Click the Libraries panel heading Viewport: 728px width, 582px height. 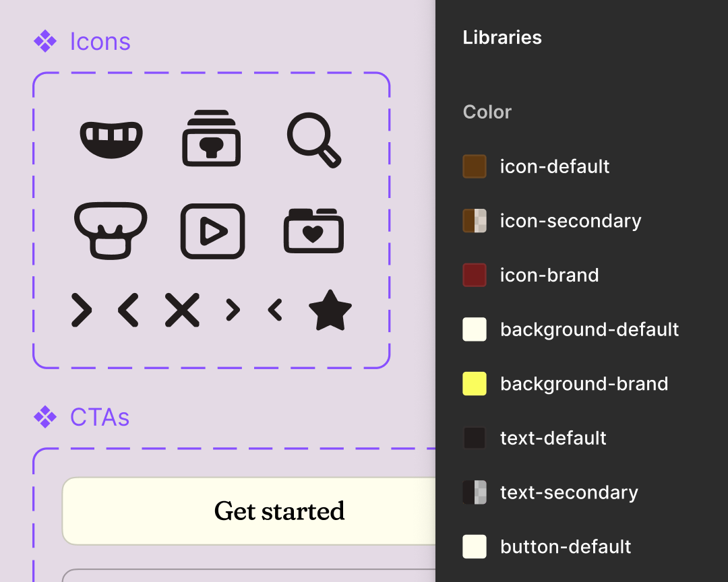click(x=502, y=38)
